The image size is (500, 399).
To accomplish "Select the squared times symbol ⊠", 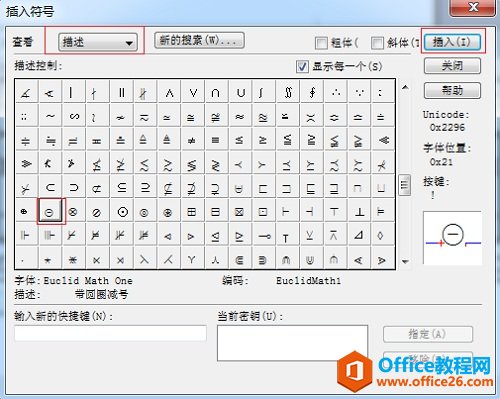I will click(239, 212).
